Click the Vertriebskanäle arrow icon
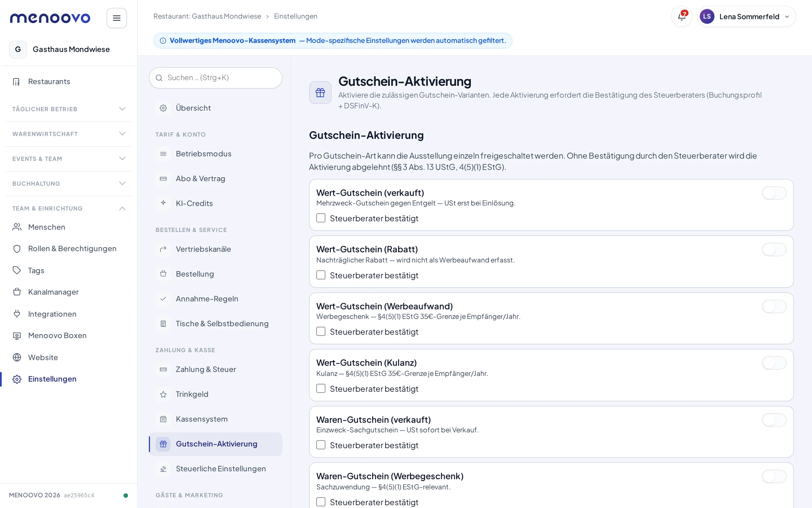Image resolution: width=812 pixels, height=508 pixels. click(163, 249)
